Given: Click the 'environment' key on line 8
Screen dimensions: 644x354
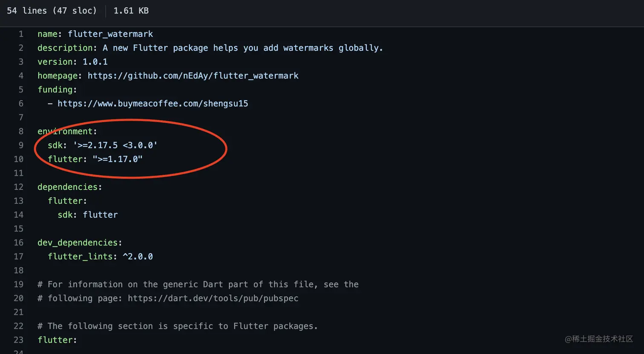Looking at the screenshot, I should click(65, 131).
